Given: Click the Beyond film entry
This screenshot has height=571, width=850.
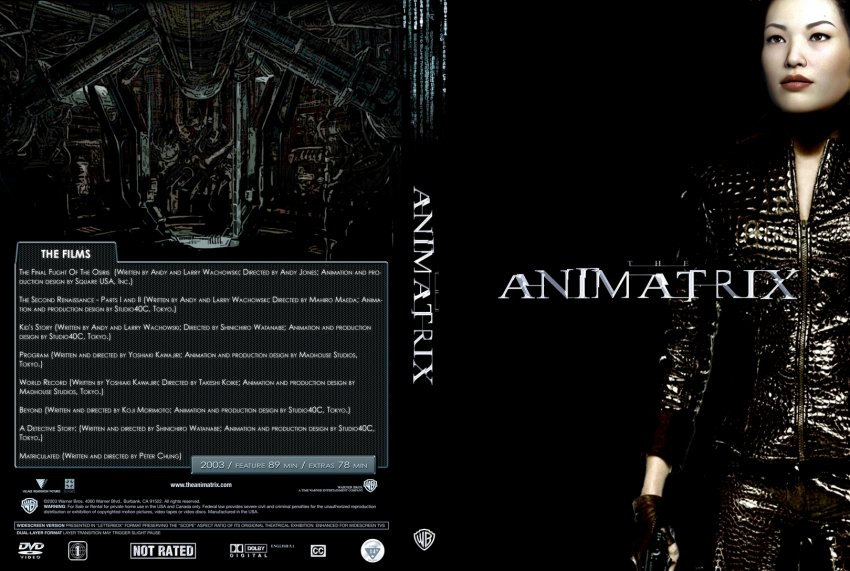Looking at the screenshot, I should (184, 410).
